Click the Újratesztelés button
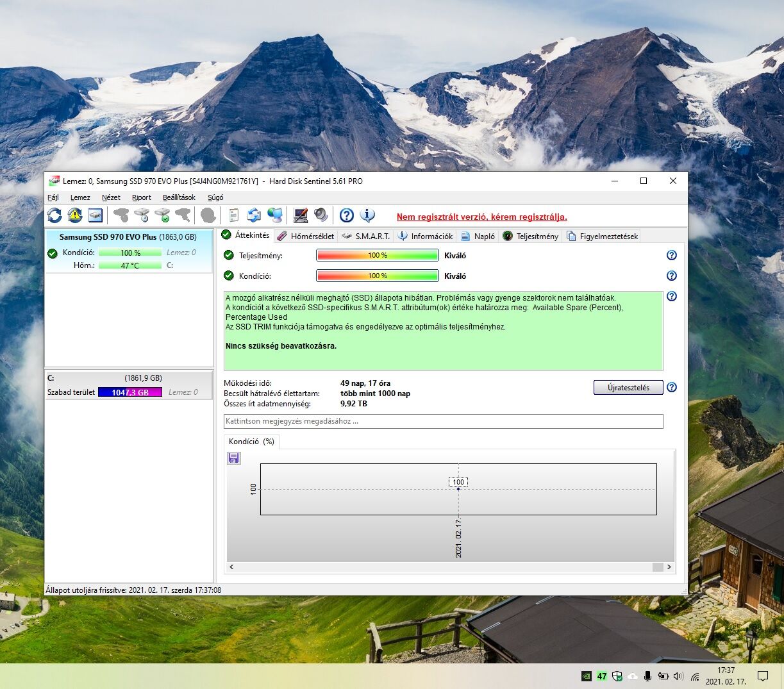This screenshot has width=784, height=689. (x=628, y=387)
